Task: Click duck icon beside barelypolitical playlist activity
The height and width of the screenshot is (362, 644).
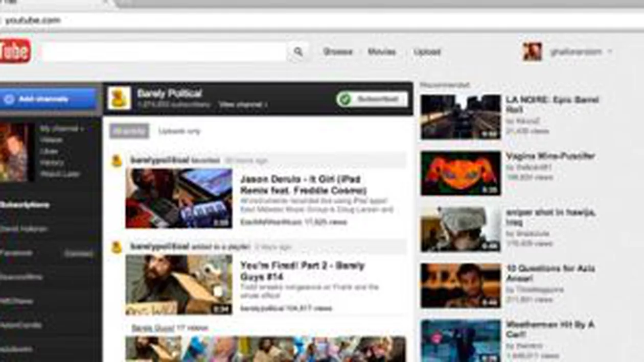Action: (117, 247)
